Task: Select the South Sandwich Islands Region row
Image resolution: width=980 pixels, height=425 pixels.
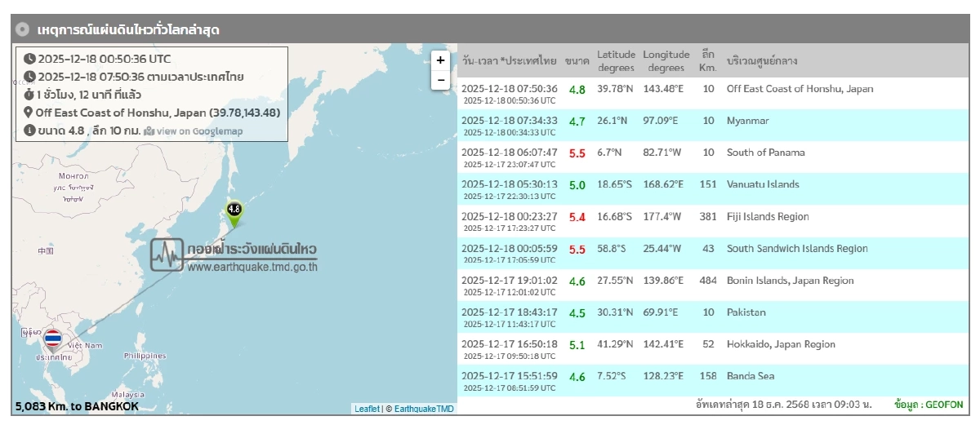Action: (796, 249)
